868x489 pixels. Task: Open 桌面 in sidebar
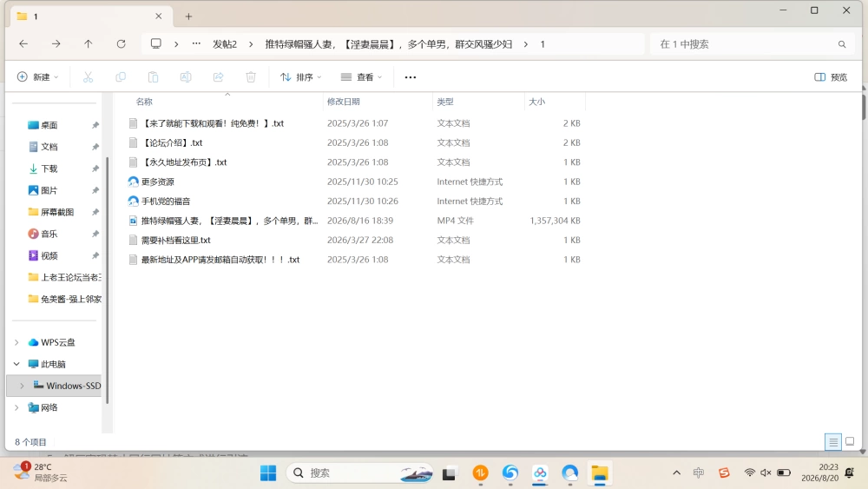tap(49, 125)
